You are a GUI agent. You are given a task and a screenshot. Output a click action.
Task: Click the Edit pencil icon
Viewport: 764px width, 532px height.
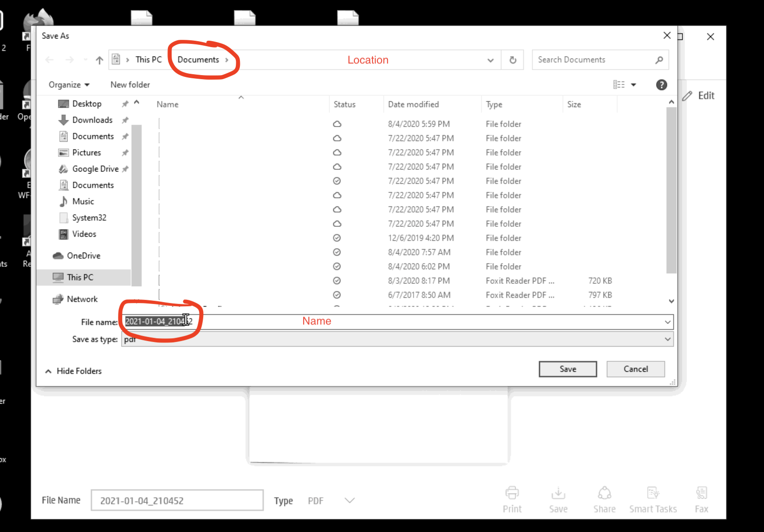coord(688,96)
